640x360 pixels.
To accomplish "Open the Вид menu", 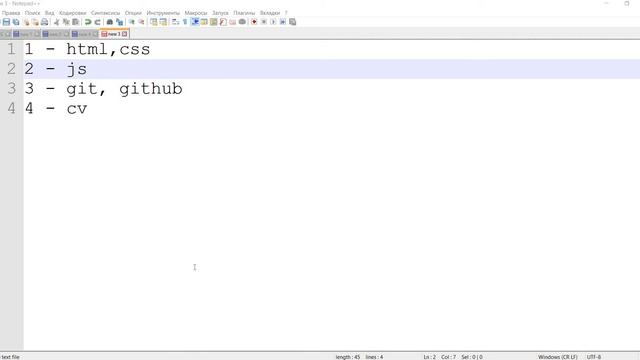I will pos(49,13).
